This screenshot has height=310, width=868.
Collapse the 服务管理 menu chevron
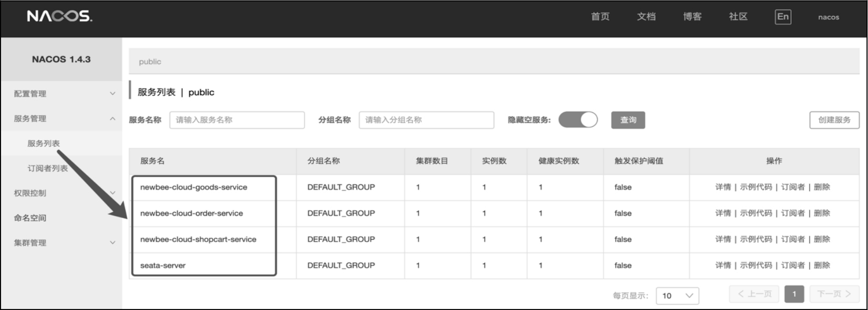(x=113, y=119)
